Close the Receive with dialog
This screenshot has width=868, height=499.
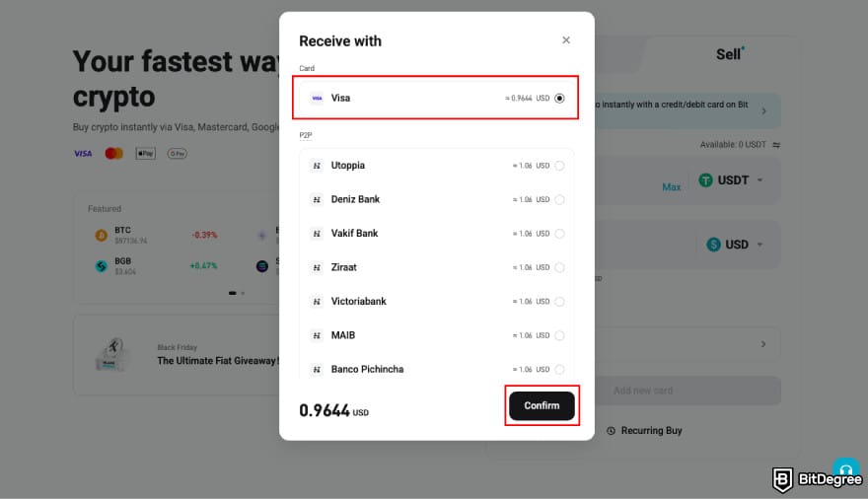click(x=566, y=39)
